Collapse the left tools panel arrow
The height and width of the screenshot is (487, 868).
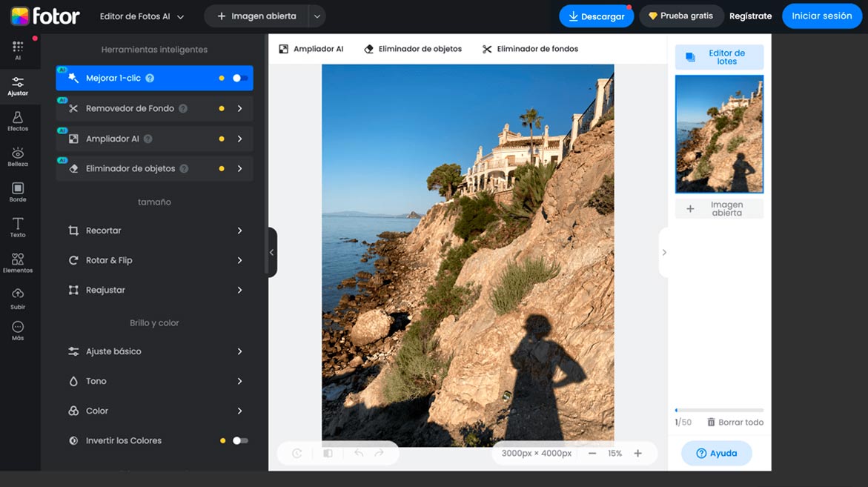[x=272, y=252]
